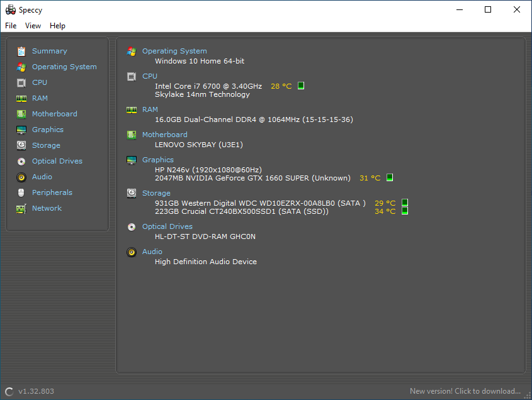
Task: Click the GPU temperature indicator icon beside 31 °C
Action: click(x=390, y=177)
